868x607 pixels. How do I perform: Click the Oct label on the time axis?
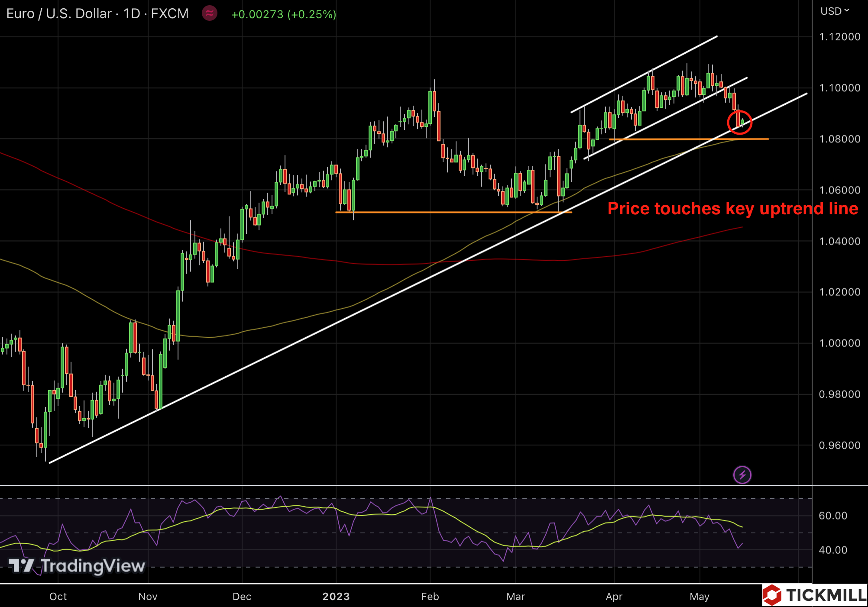tap(58, 597)
